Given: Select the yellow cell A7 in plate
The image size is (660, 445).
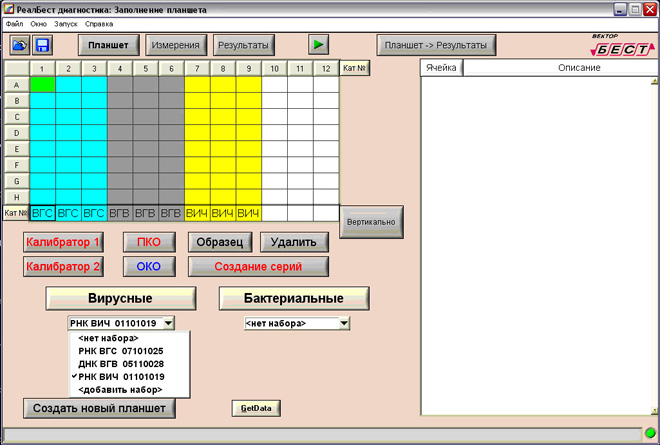Looking at the screenshot, I should (x=197, y=85).
